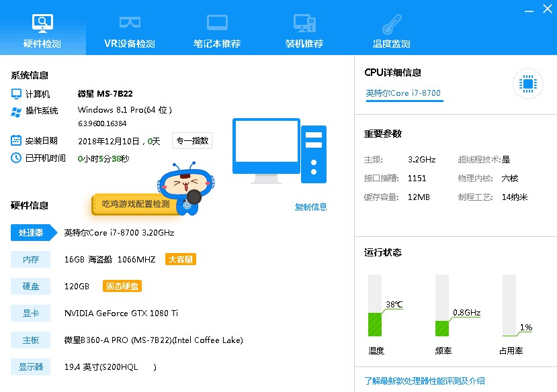The height and width of the screenshot is (392, 557).
Task: Click the 大容量 orange badge
Action: 181,259
